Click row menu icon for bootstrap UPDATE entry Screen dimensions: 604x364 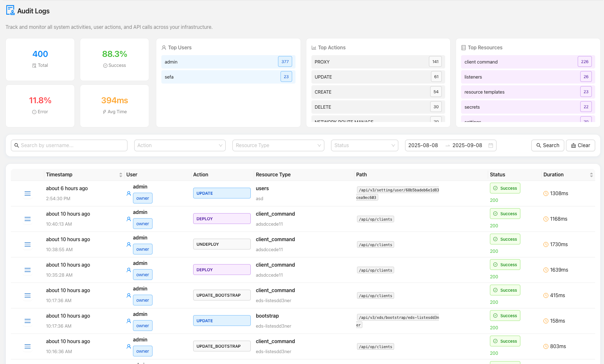(x=28, y=321)
